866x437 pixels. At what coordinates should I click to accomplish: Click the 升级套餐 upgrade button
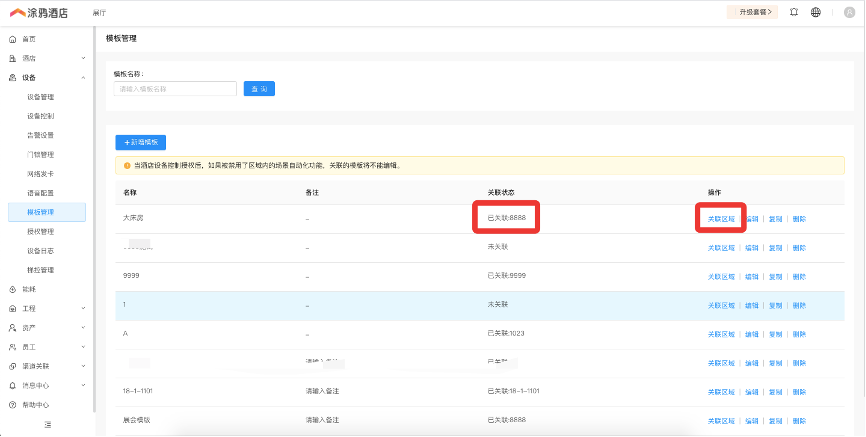click(752, 12)
